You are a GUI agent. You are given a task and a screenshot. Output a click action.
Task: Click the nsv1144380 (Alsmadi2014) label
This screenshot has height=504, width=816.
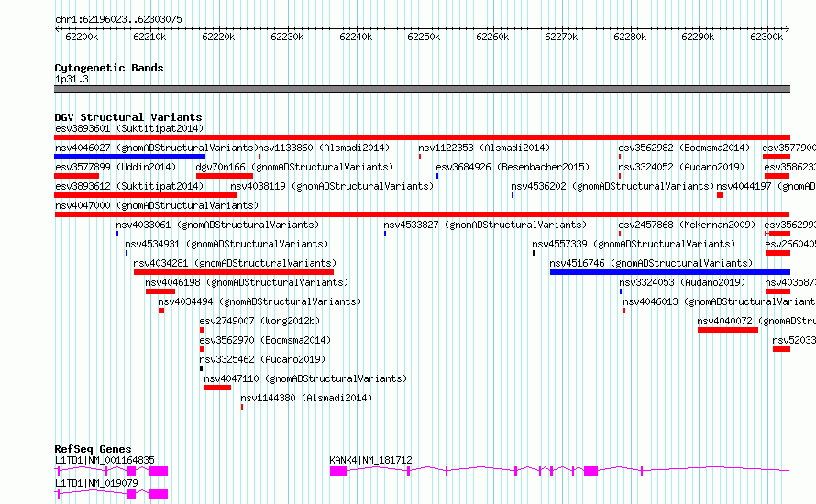306,398
